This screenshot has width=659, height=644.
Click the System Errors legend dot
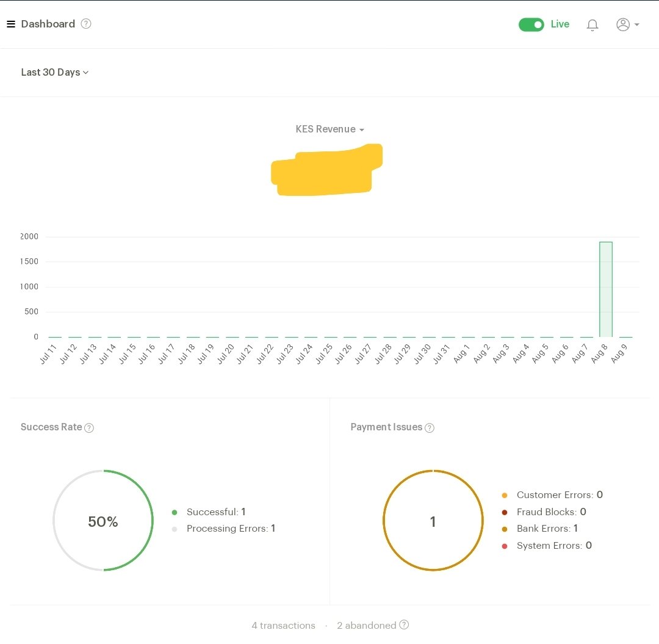tap(506, 546)
